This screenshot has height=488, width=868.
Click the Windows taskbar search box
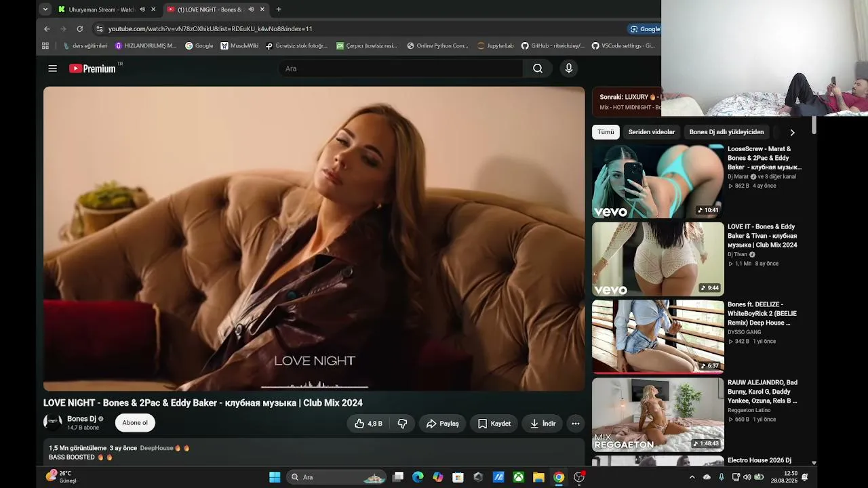pos(337,477)
